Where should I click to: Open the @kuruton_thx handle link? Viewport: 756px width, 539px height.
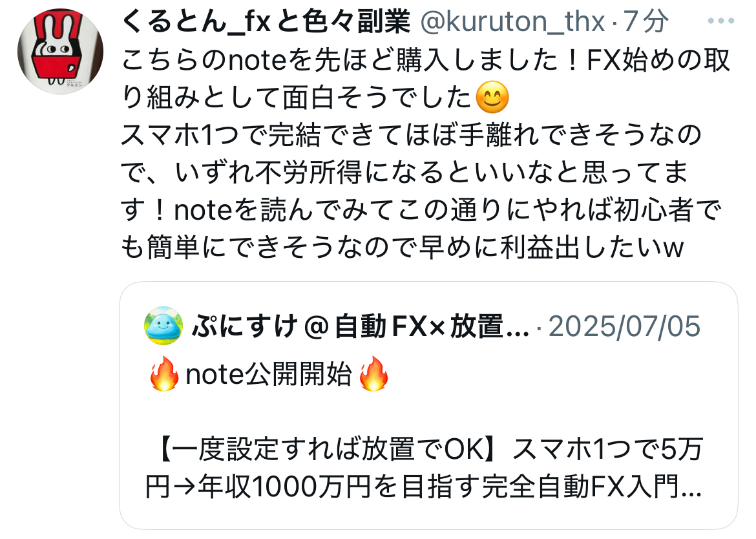tap(512, 22)
